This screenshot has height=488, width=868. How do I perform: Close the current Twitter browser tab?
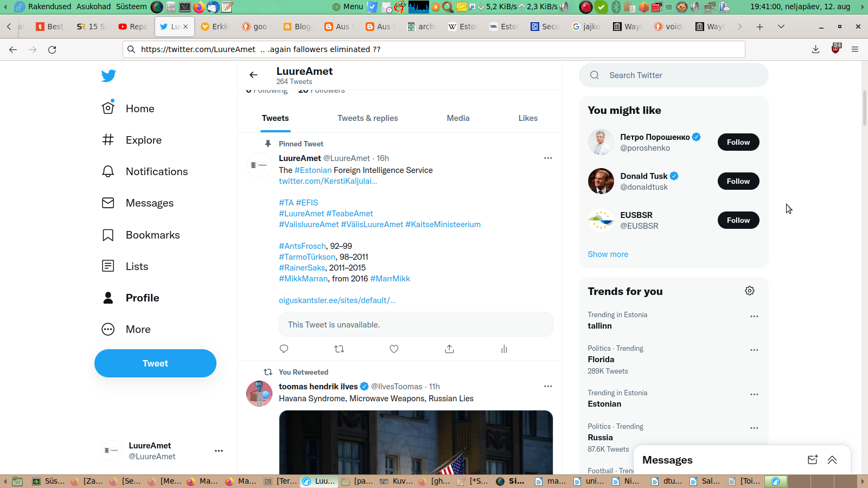(186, 27)
